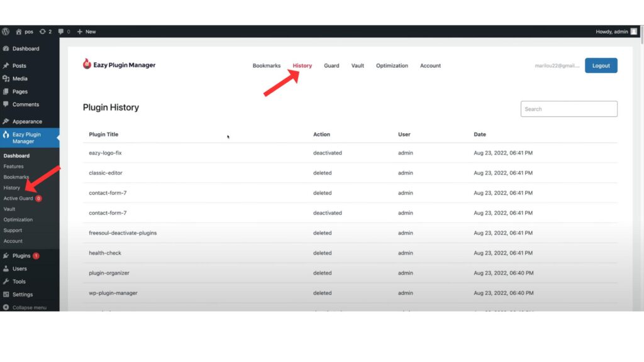Select the health-check row title
The width and height of the screenshot is (644, 362).
click(105, 253)
